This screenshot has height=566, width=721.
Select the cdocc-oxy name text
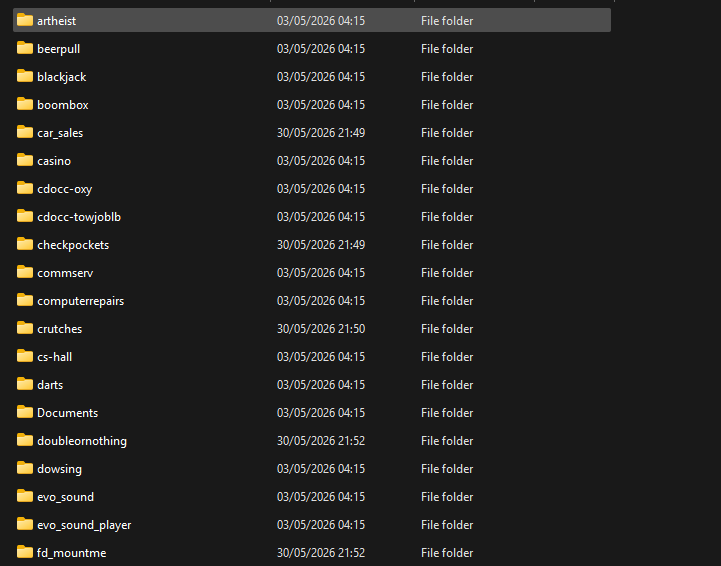coord(64,189)
